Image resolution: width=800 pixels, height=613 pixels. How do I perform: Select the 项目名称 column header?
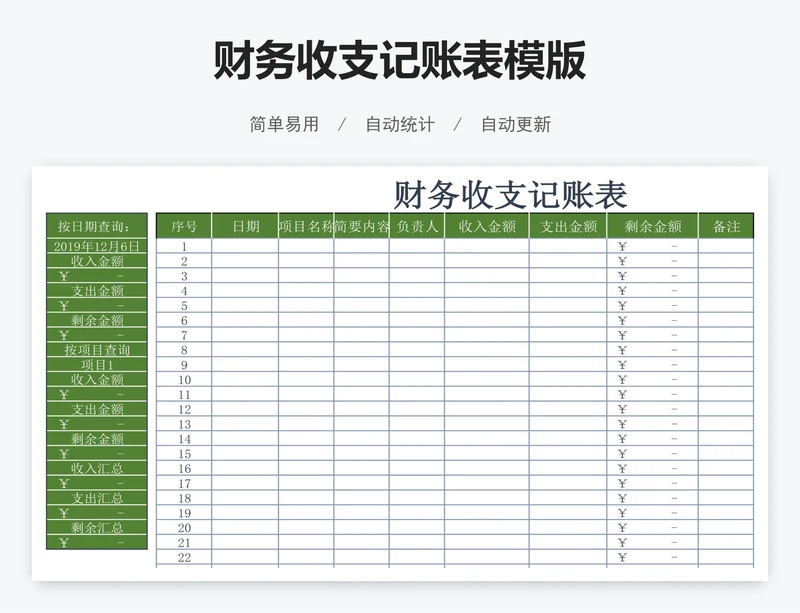click(x=306, y=226)
